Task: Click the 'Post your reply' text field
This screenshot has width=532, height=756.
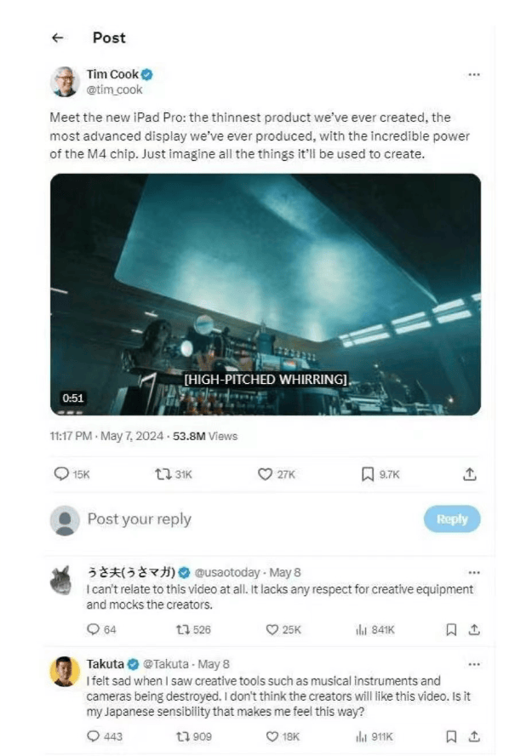Action: point(250,519)
